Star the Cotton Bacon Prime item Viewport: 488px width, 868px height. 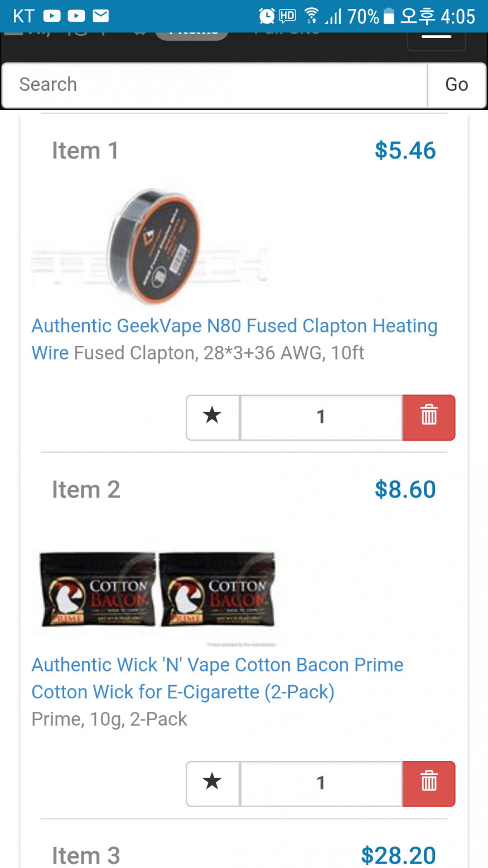212,783
